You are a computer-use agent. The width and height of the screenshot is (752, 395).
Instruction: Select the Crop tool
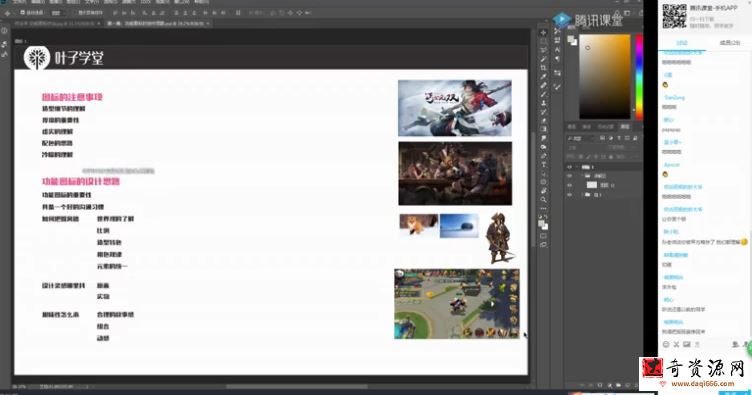pyautogui.click(x=543, y=68)
